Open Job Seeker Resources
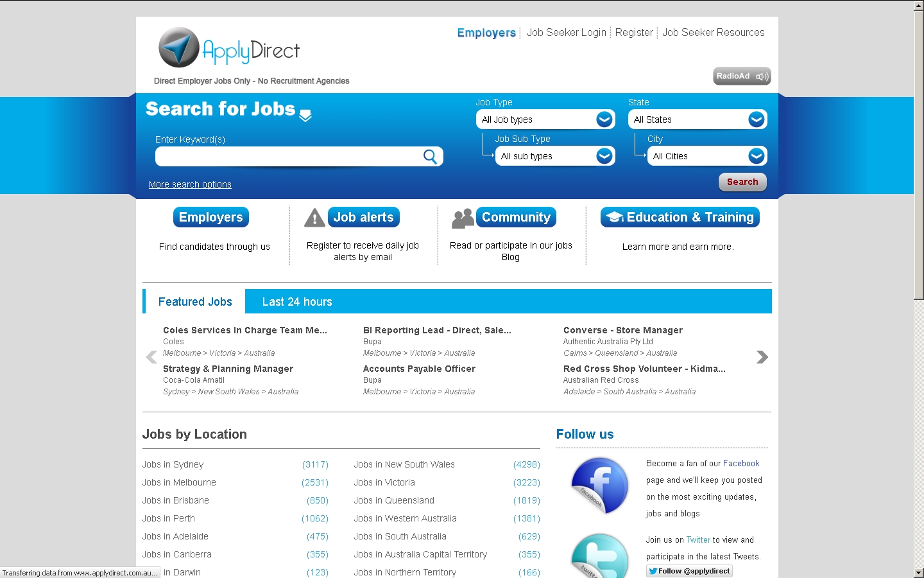The height and width of the screenshot is (578, 924). 714,32
